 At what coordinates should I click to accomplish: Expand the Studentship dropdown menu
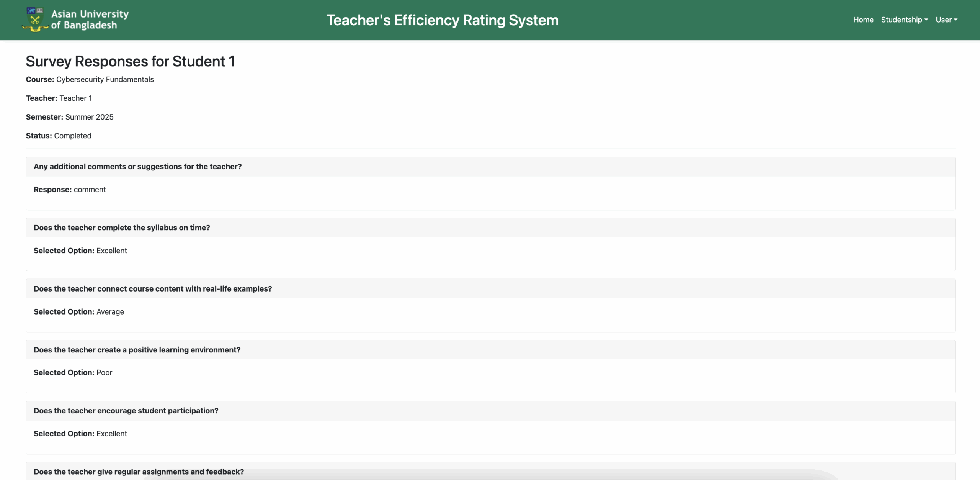click(x=904, y=20)
